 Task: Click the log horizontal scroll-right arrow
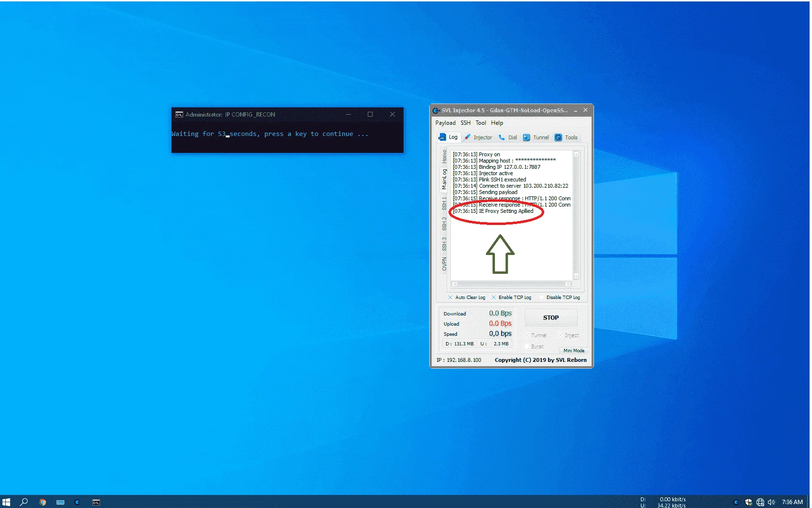point(568,284)
